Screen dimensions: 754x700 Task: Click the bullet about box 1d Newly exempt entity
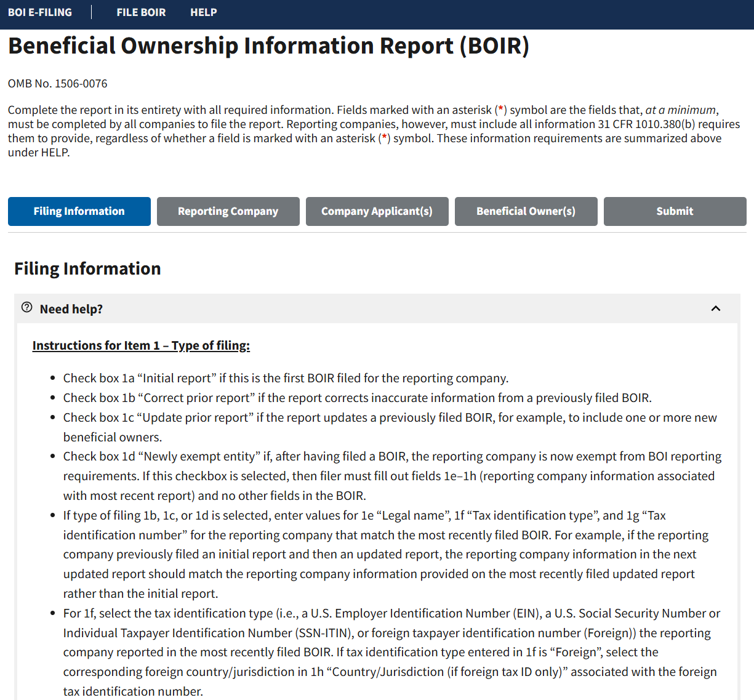[392, 476]
